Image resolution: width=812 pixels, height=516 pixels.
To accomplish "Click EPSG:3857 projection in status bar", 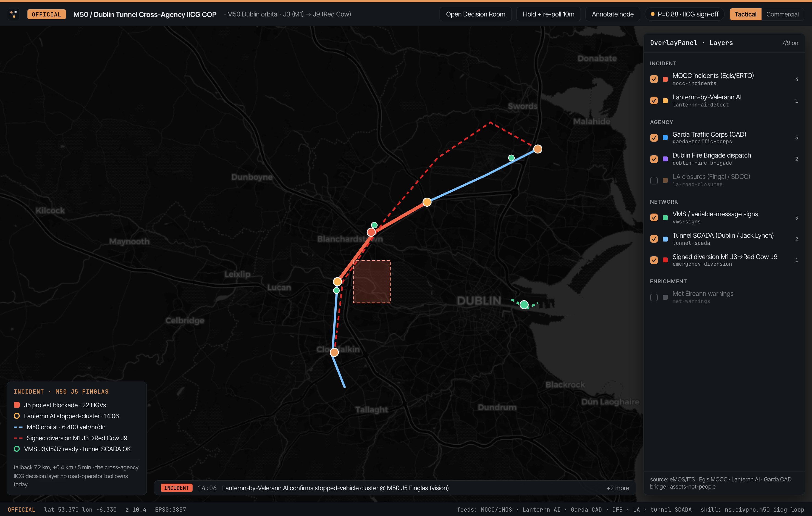I will coord(170,510).
